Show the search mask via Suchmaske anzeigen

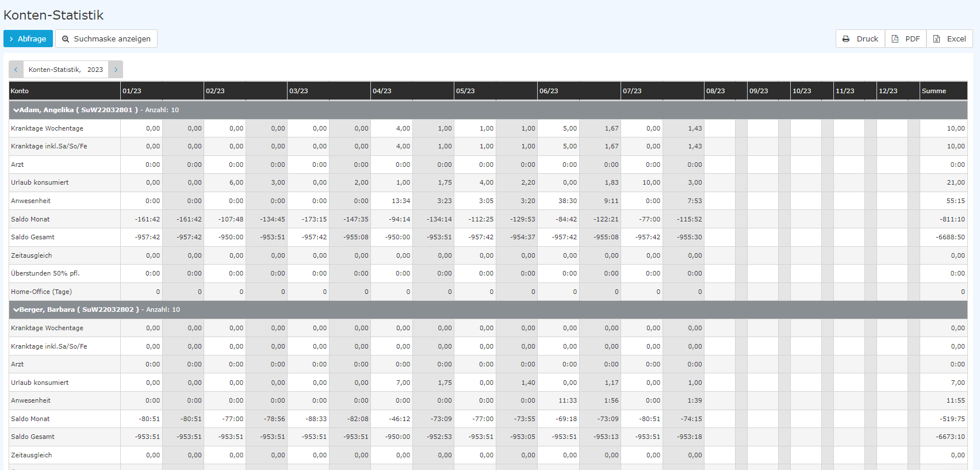click(106, 39)
